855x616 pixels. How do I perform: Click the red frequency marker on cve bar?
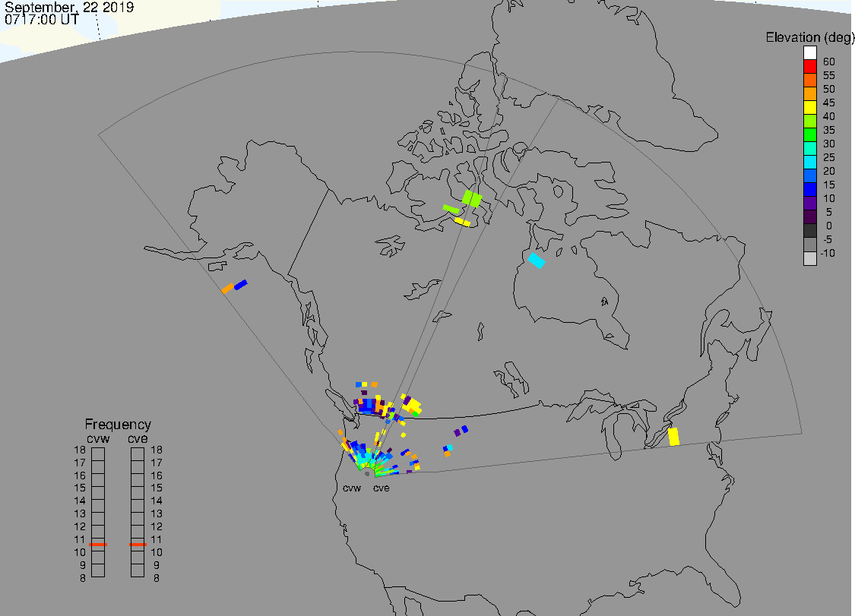coord(138,544)
